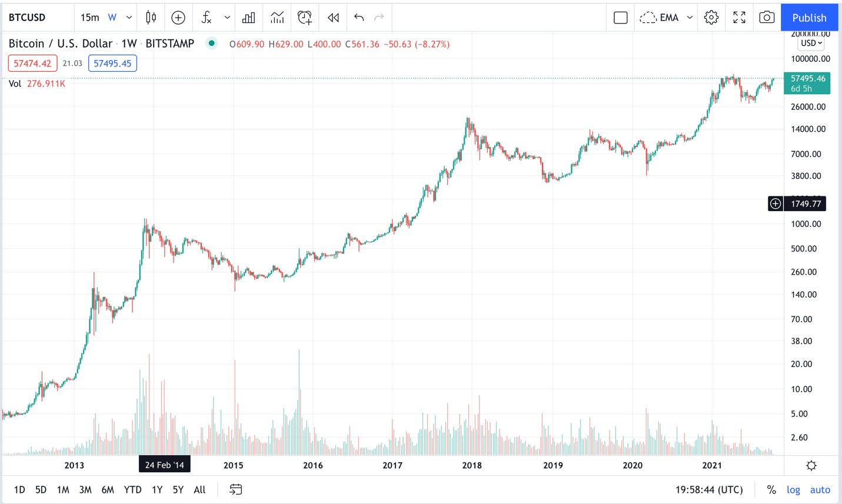Click the 21.03 spread value

(x=72, y=64)
